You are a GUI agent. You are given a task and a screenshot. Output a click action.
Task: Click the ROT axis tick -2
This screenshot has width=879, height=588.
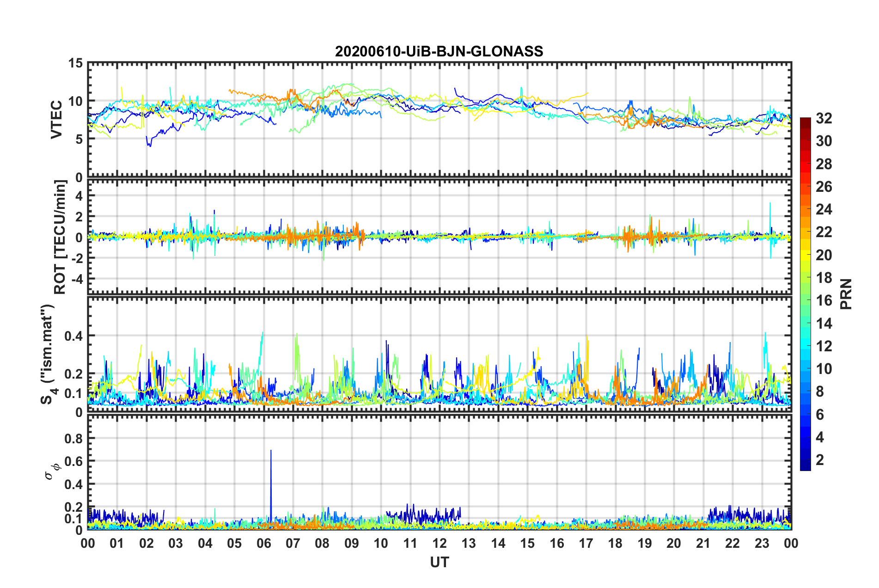77,258
